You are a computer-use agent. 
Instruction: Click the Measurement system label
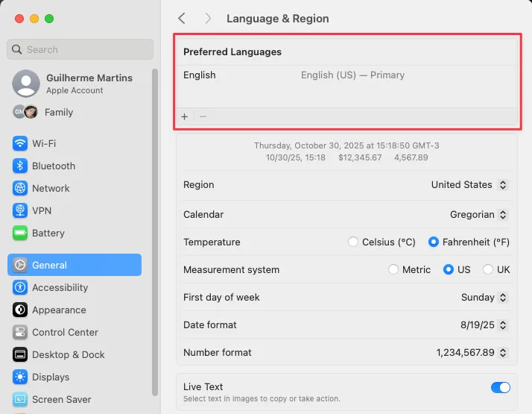coord(232,270)
